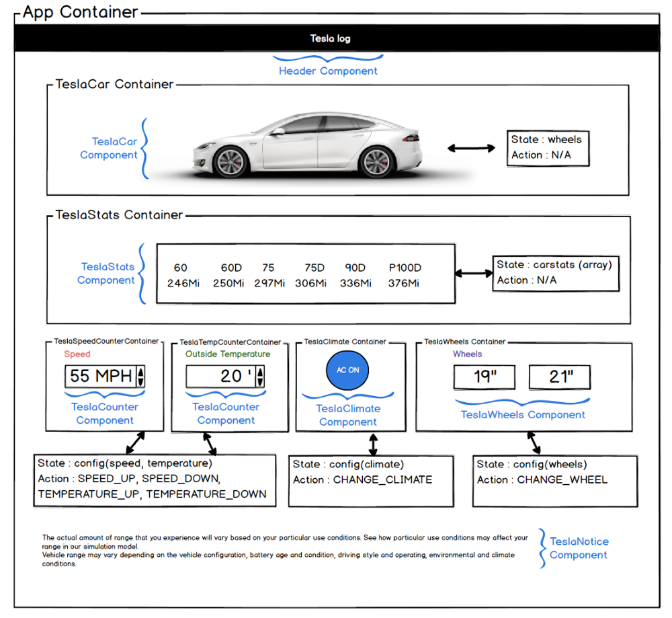Select the 60D 250Mi stat
672x618 pixels.
point(228,276)
